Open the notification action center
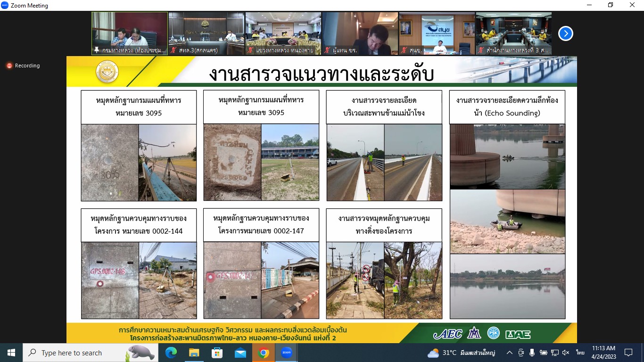Image resolution: width=644 pixels, height=362 pixels. [x=628, y=353]
